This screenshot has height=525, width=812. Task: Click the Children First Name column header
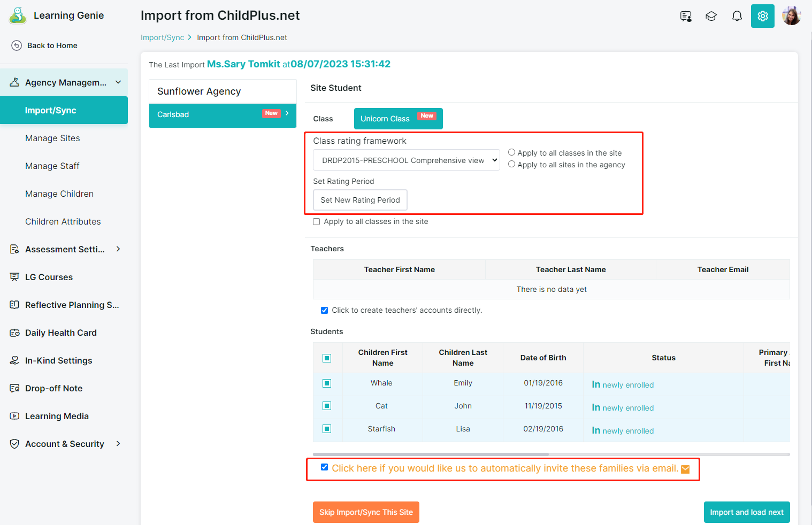pos(382,358)
